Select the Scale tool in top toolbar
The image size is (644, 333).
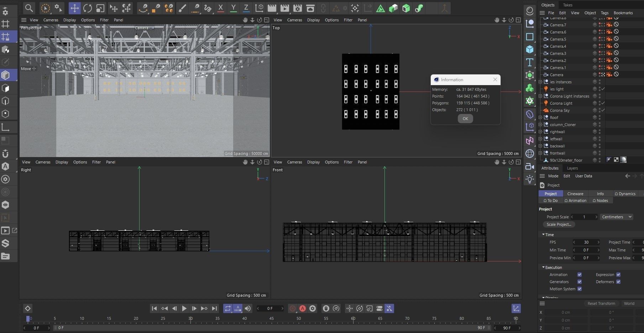(100, 8)
